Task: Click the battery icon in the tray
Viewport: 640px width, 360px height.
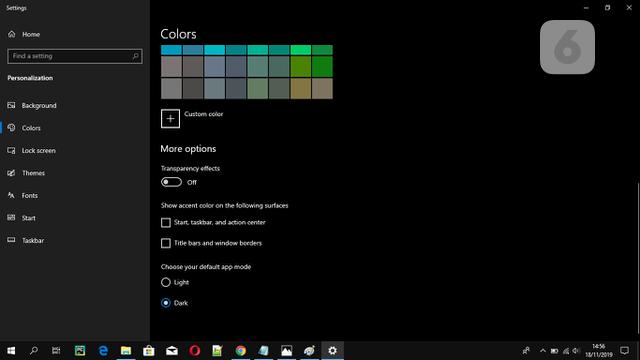Action: tap(554, 351)
